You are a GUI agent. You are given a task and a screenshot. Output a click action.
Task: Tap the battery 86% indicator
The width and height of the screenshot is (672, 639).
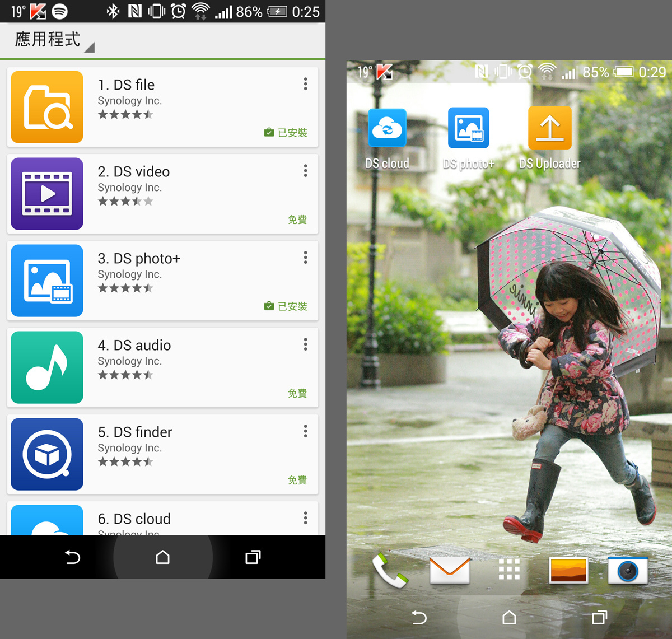[x=262, y=11]
